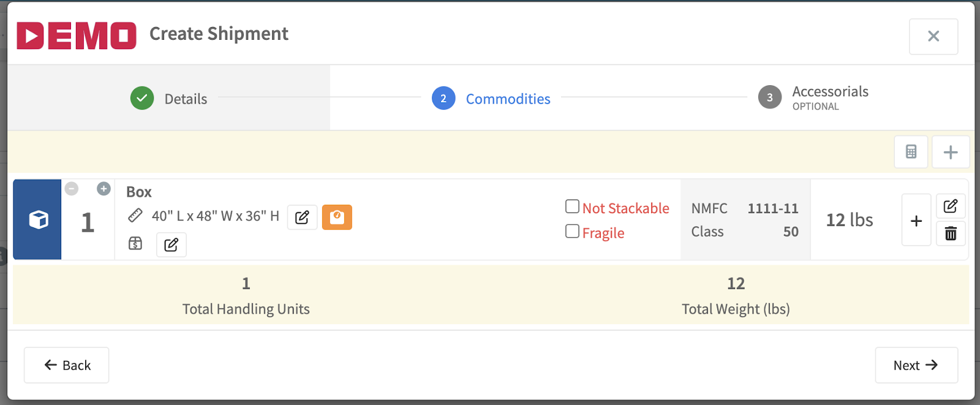Click the orange scale weight icon
The image size is (980, 405).
tap(337, 217)
